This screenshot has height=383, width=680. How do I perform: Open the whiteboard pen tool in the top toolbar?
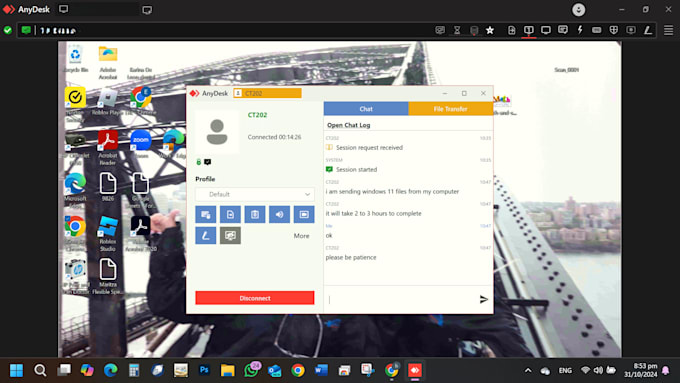648,30
